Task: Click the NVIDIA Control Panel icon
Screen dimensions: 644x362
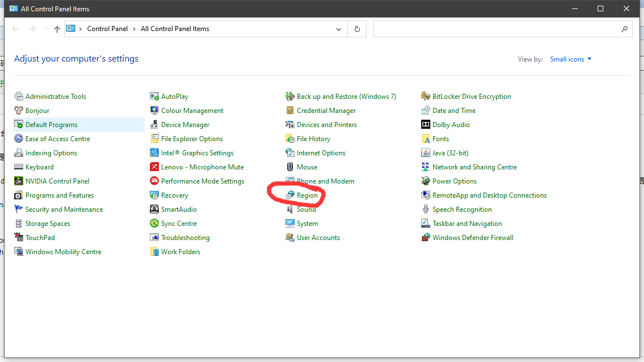Action: 19,181
